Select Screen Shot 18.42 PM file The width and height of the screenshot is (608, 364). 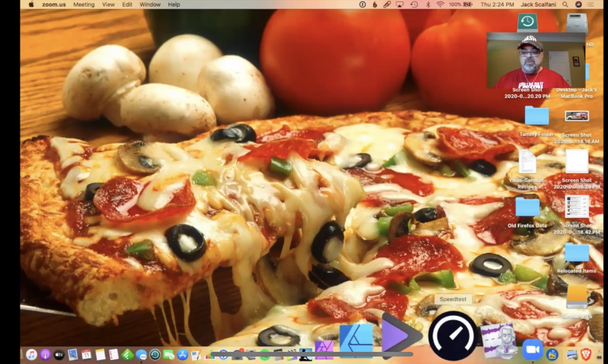(x=577, y=207)
